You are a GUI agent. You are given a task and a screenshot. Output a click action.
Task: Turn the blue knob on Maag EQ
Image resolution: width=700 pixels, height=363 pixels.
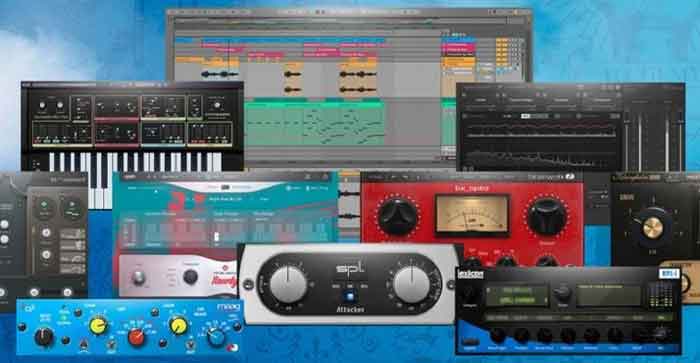tap(216, 337)
